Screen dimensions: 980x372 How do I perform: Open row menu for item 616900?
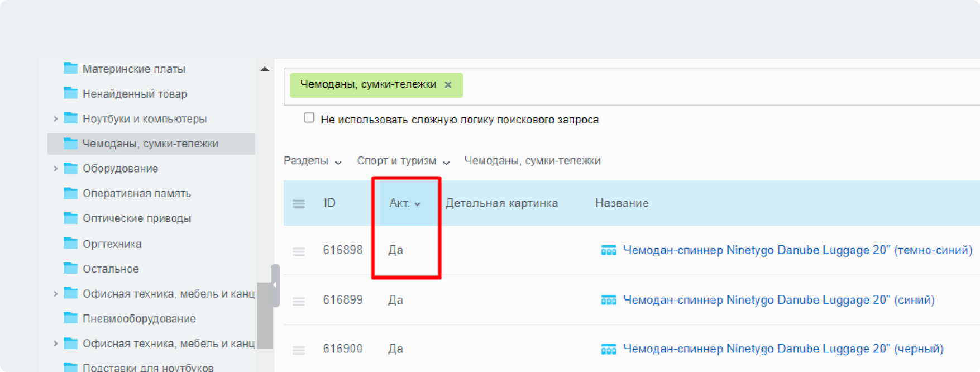pos(299,350)
